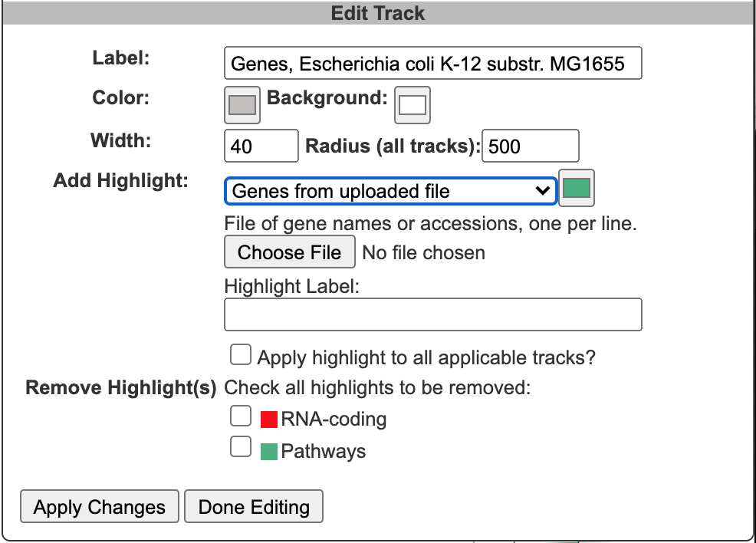Open the track Color picker swatch

pyautogui.click(x=241, y=105)
